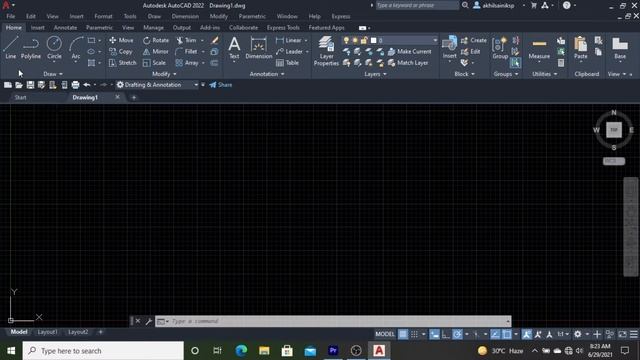Screen dimensions: 640x360
Task: Click the Rotate tool
Action: [156, 40]
